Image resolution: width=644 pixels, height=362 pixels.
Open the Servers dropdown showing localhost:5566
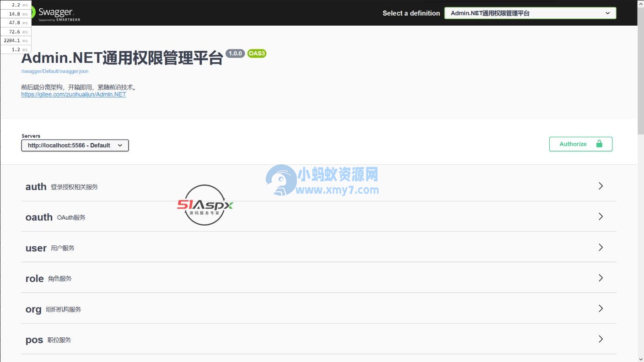(75, 146)
